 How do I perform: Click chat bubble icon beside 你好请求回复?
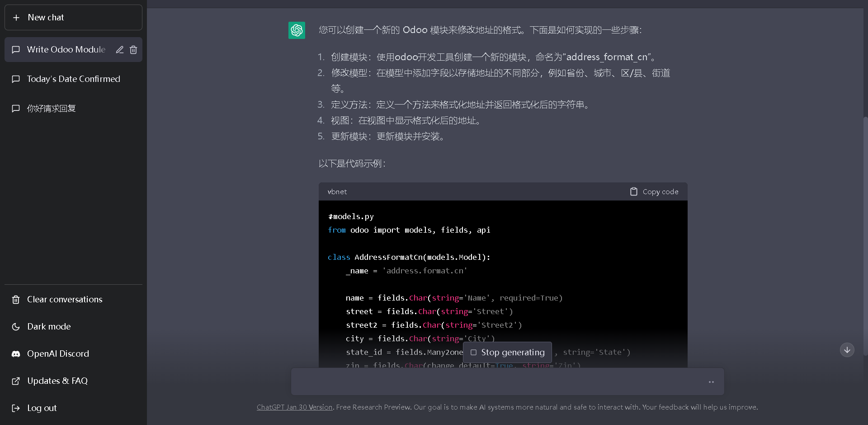tap(16, 109)
